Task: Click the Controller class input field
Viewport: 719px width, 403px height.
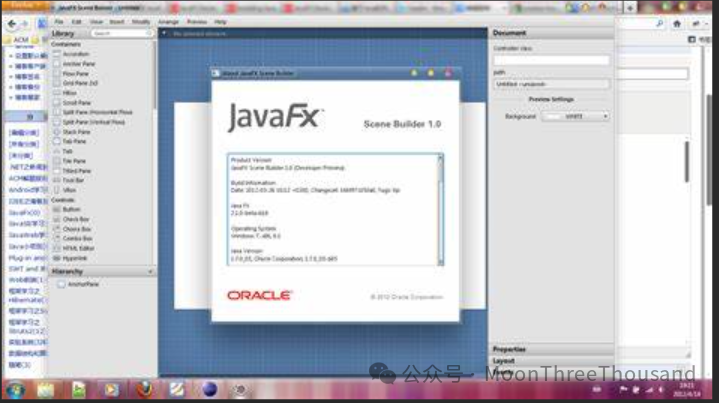Action: point(550,60)
